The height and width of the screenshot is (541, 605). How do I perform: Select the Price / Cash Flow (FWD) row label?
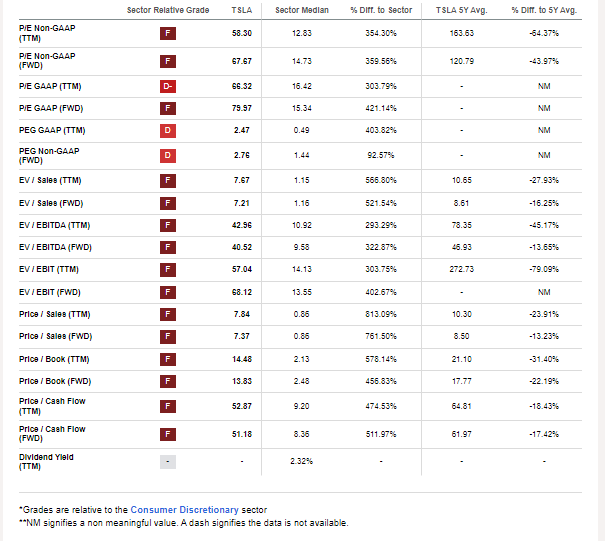coord(52,434)
